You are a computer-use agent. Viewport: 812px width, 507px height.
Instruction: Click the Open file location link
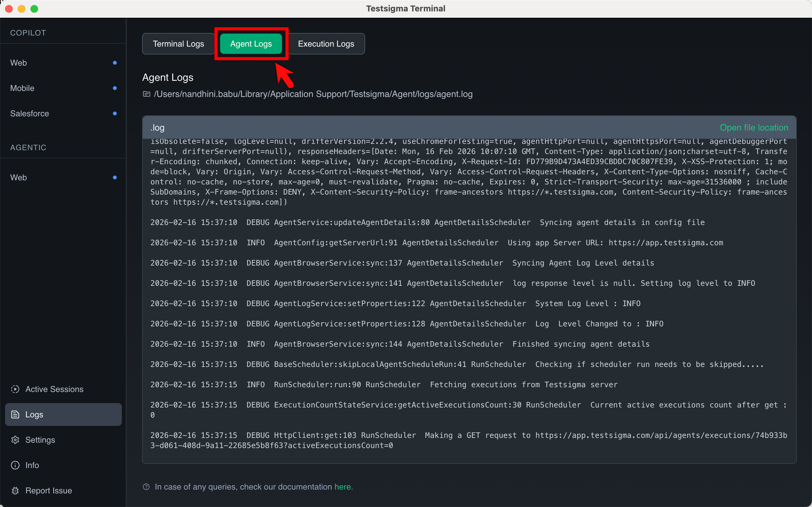pyautogui.click(x=754, y=128)
